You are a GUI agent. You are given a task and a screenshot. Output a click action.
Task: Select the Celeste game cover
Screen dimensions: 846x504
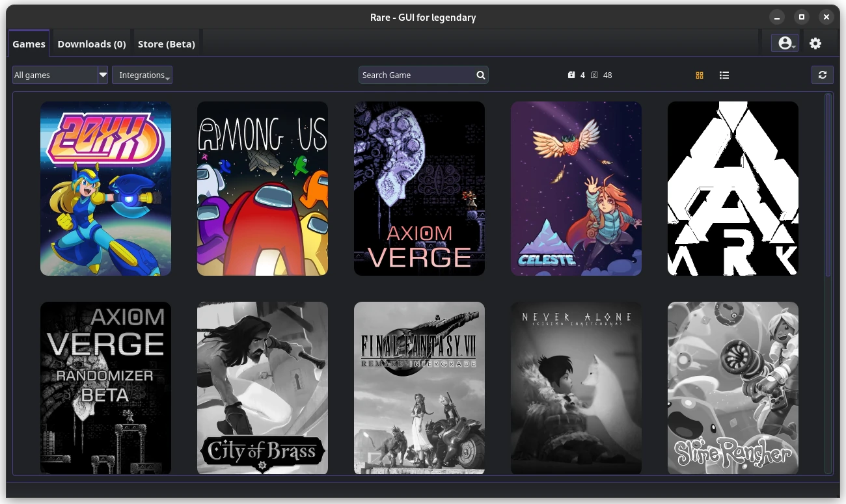[x=576, y=189]
